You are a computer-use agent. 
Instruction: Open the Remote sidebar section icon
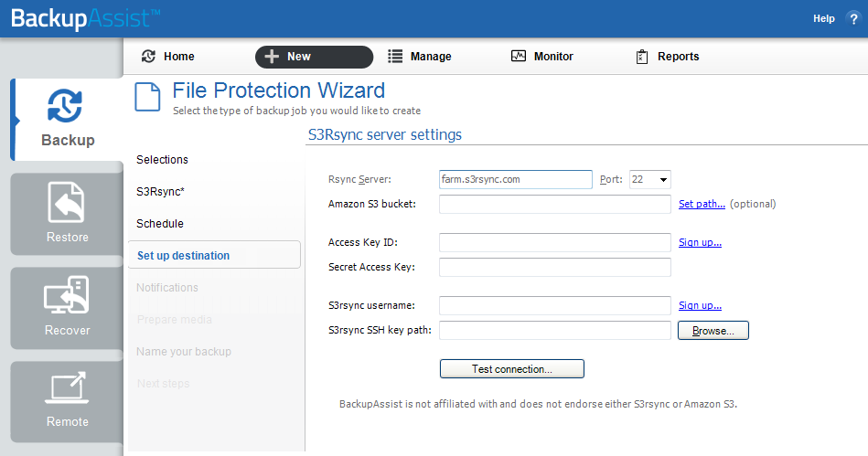coord(67,387)
